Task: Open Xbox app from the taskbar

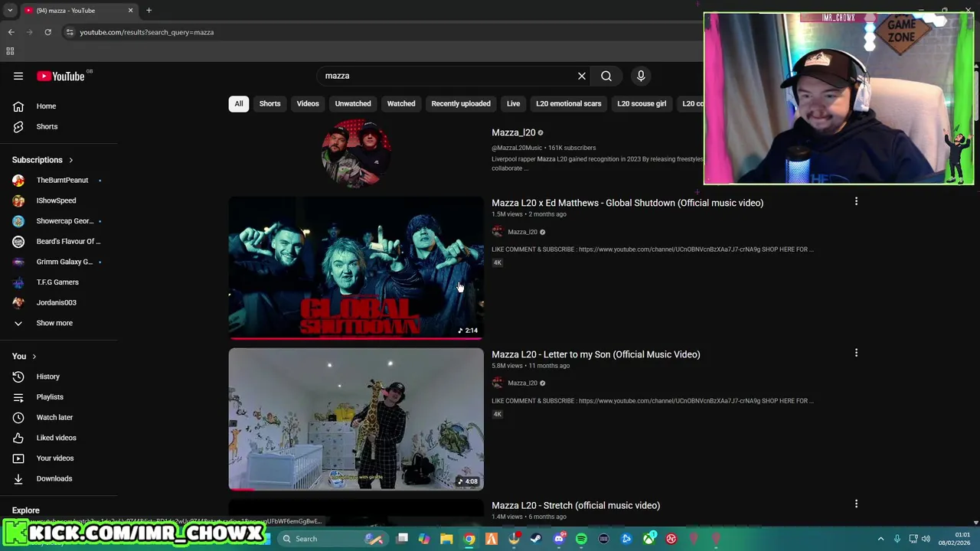Action: [648, 539]
